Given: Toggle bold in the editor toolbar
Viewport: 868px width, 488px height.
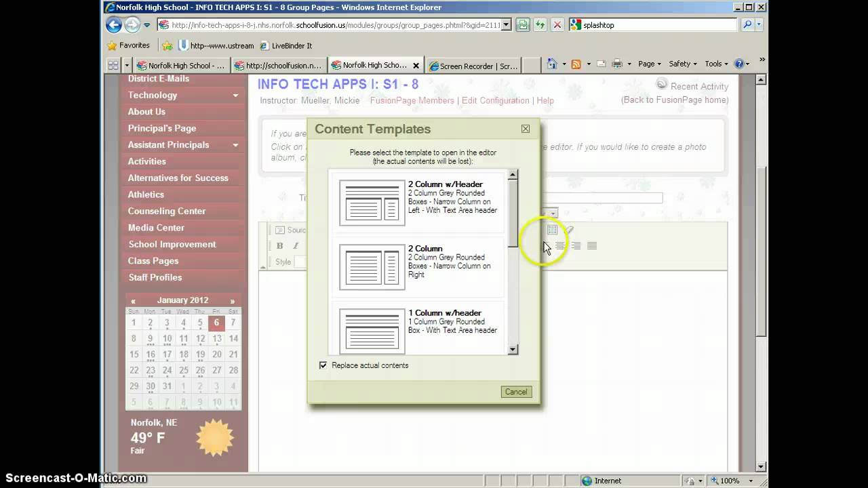Looking at the screenshot, I should point(279,246).
